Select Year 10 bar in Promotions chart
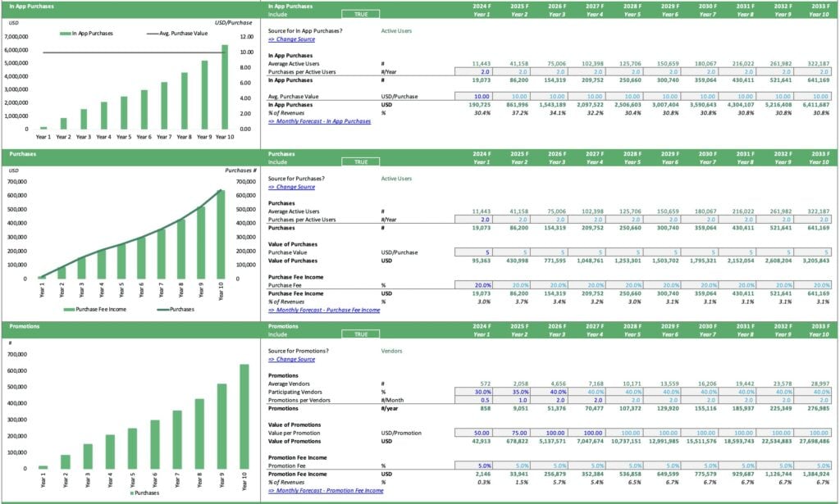The image size is (840, 504). (x=244, y=416)
